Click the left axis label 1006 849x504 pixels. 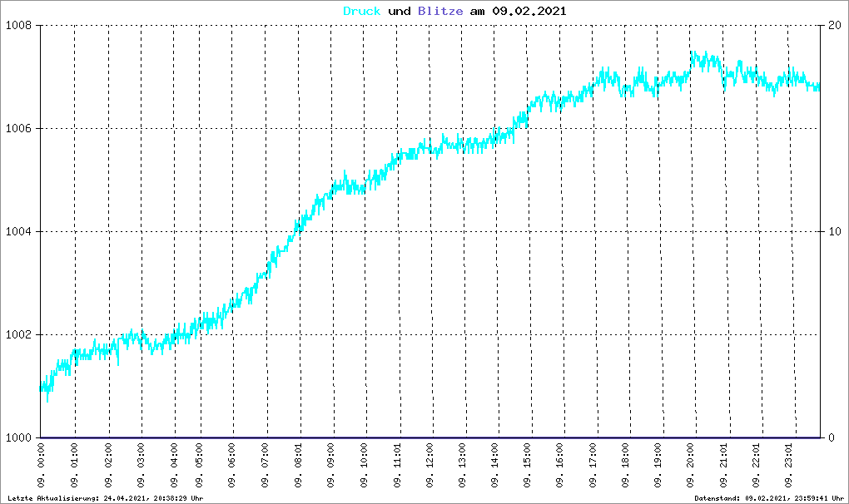coord(18,129)
